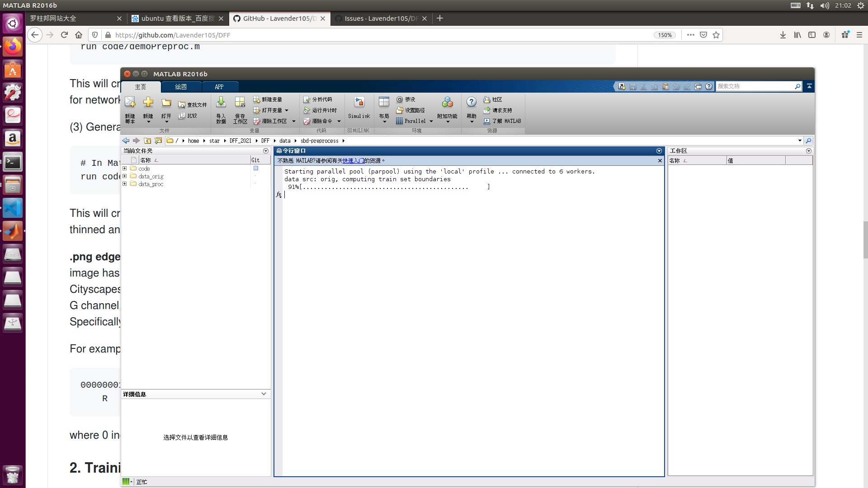Click the 搜索文档 search documentation field

tap(755, 86)
